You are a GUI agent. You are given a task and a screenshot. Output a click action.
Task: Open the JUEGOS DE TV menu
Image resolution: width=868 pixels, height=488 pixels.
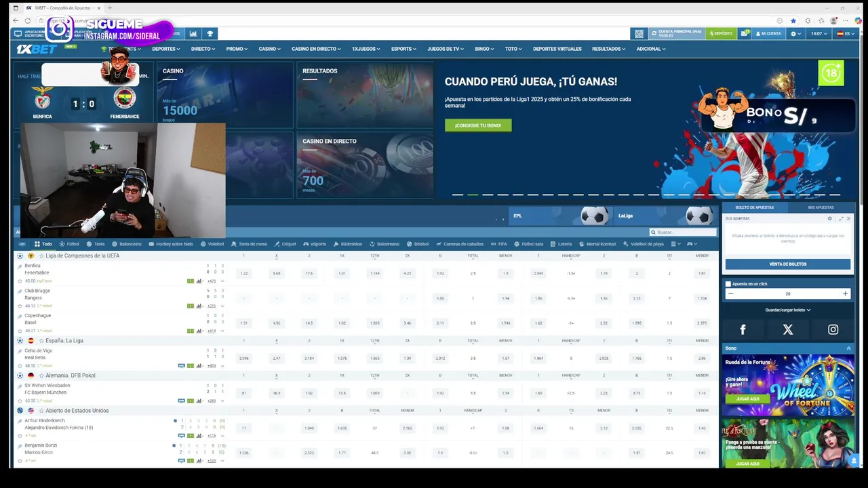[446, 49]
